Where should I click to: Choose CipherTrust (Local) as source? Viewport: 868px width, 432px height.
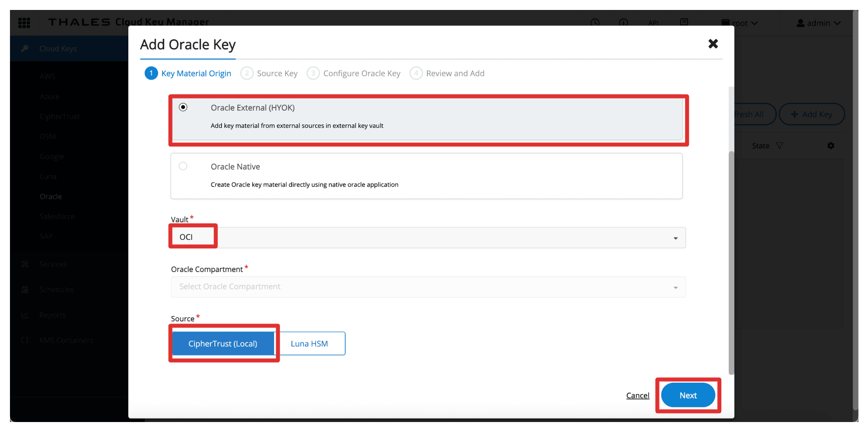(223, 343)
